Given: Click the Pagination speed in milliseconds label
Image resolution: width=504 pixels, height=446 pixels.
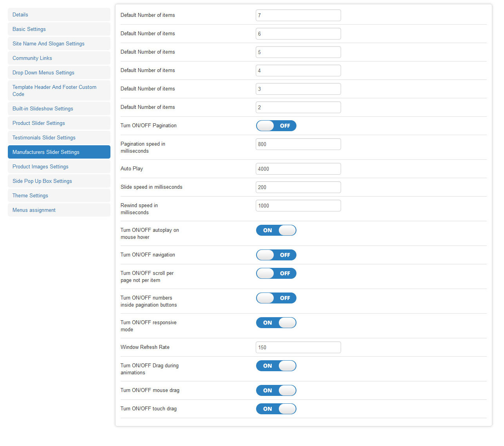Looking at the screenshot, I should (x=143, y=147).
